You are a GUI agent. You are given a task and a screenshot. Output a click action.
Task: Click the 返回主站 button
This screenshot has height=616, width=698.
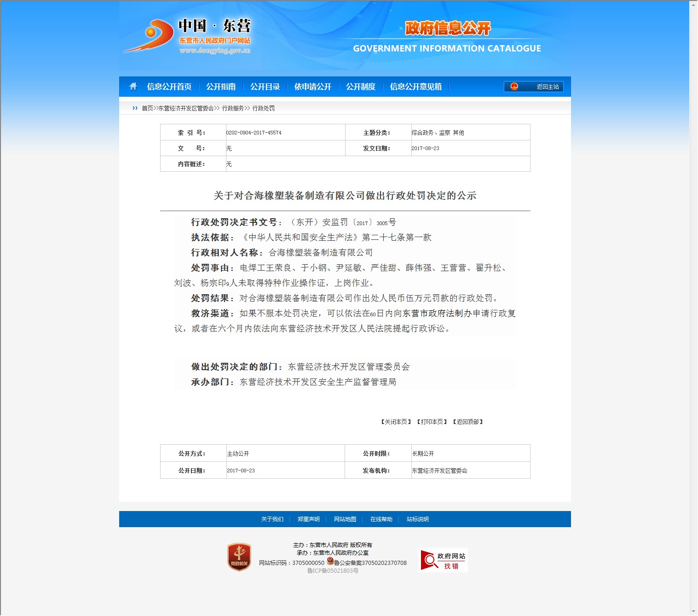coord(547,87)
